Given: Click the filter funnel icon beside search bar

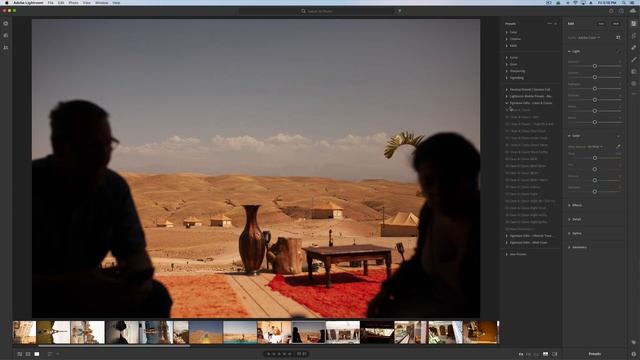Looking at the screenshot, I should [x=400, y=11].
